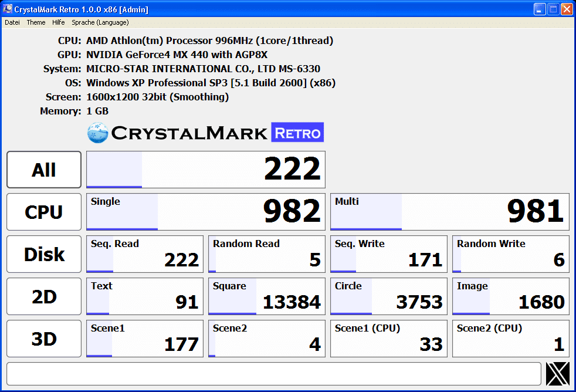Click the NVIDIA GeForce4 MX 440 GPU line
This screenshot has width=576, height=392.
[177, 55]
